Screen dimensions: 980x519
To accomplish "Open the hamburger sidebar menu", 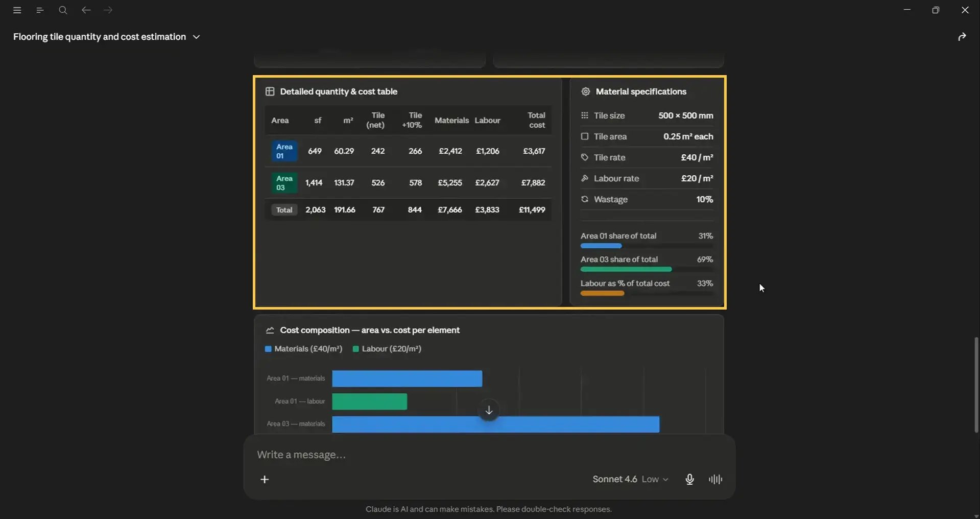I will point(17,10).
